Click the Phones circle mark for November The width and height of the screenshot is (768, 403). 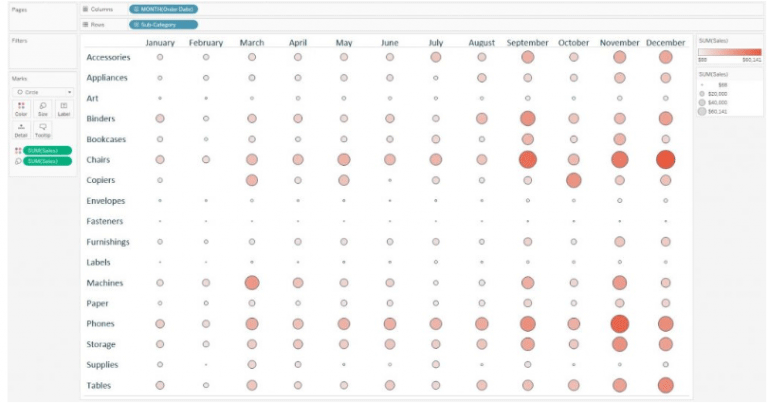[619, 324]
